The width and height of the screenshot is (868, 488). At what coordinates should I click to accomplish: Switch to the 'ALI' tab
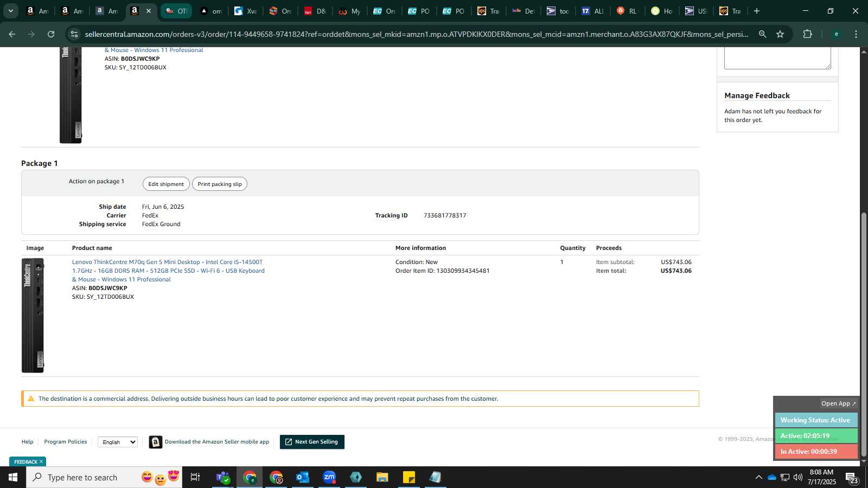(593, 11)
